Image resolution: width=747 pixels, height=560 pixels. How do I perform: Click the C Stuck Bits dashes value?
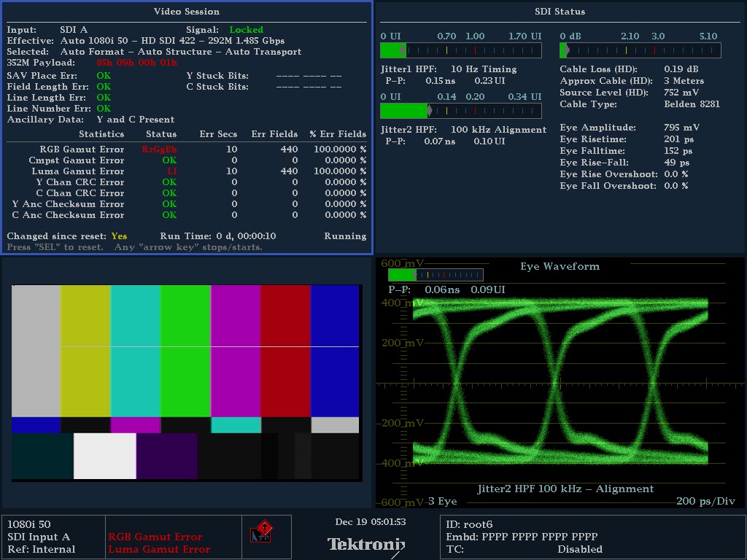pyautogui.click(x=309, y=86)
